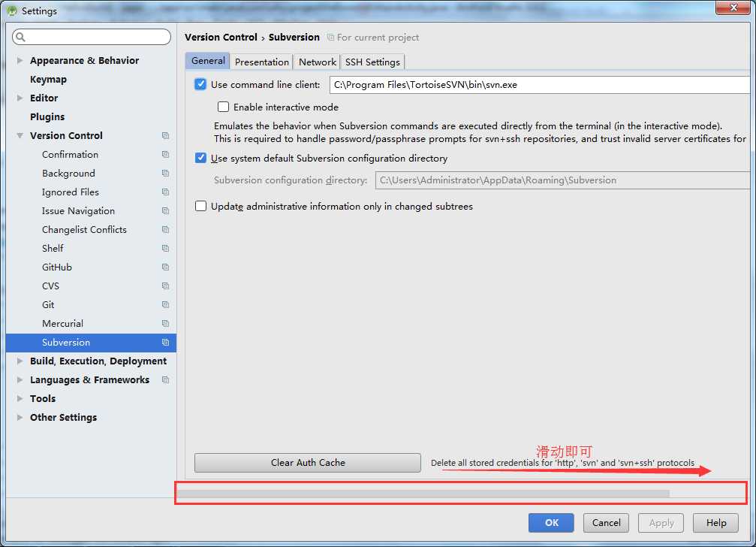This screenshot has width=756, height=547.
Task: Click the Android Studio icon in title bar
Action: (11, 11)
